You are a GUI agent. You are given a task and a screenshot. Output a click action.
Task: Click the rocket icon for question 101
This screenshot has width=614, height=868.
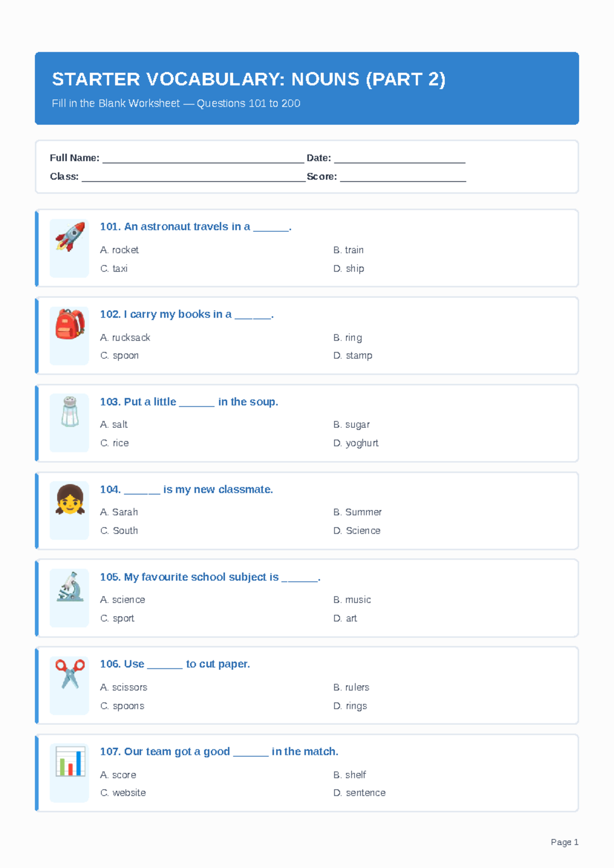70,236
